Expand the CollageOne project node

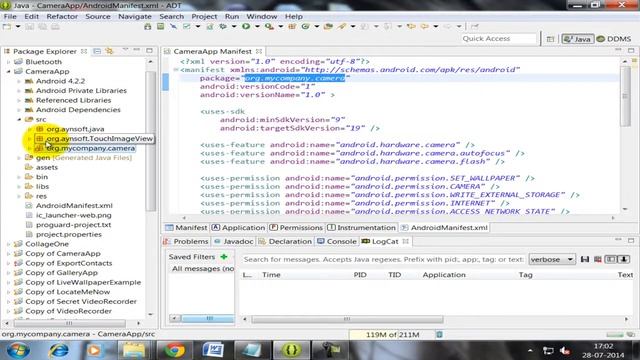(9, 244)
